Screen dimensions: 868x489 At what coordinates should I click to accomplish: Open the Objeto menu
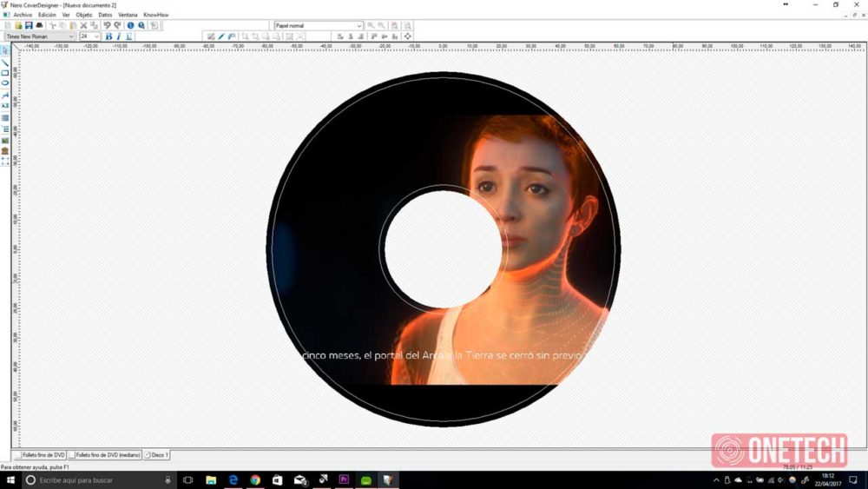(x=84, y=15)
